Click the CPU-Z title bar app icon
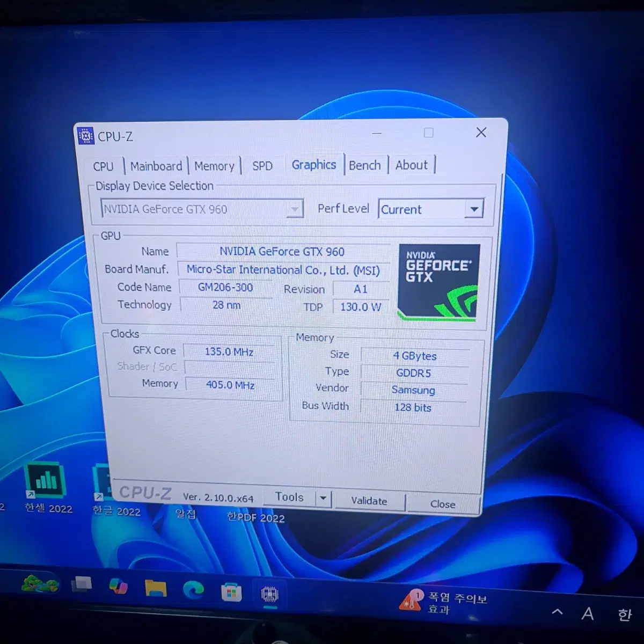Screen dimensions: 644x644 tap(86, 136)
